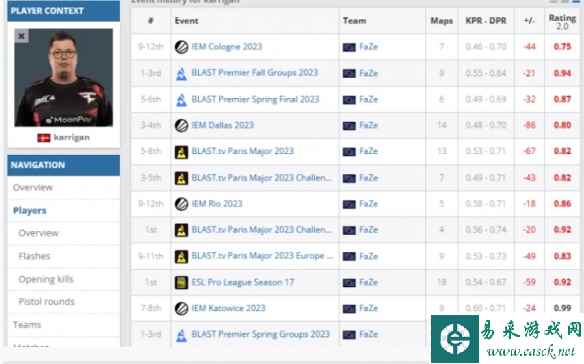Click the ESL icon beside IEM Dallas 2023

tap(181, 126)
